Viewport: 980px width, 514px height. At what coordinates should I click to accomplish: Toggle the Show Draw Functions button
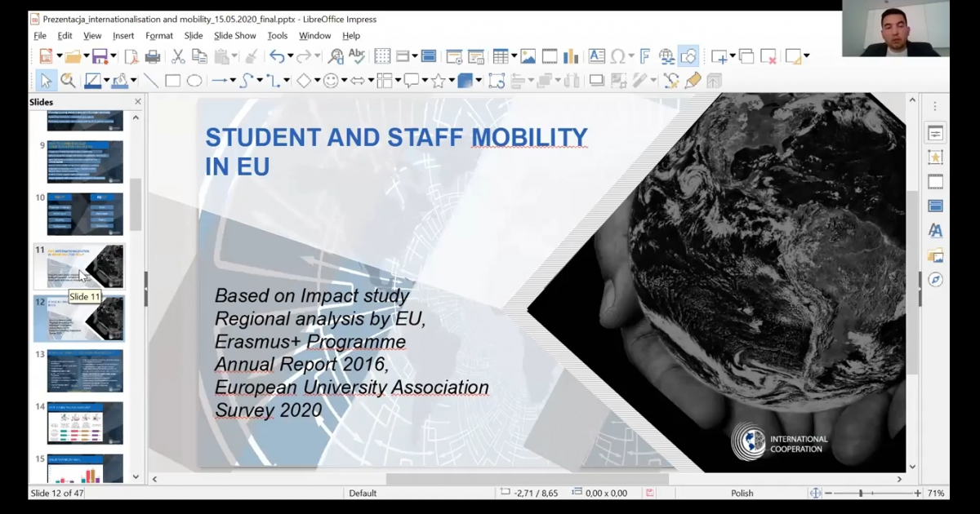pos(688,56)
